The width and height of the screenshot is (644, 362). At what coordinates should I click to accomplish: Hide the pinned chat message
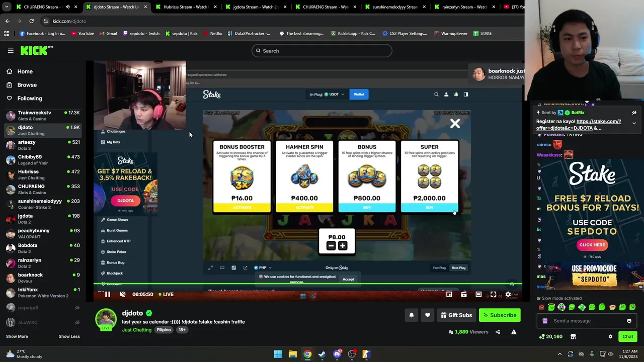(634, 113)
